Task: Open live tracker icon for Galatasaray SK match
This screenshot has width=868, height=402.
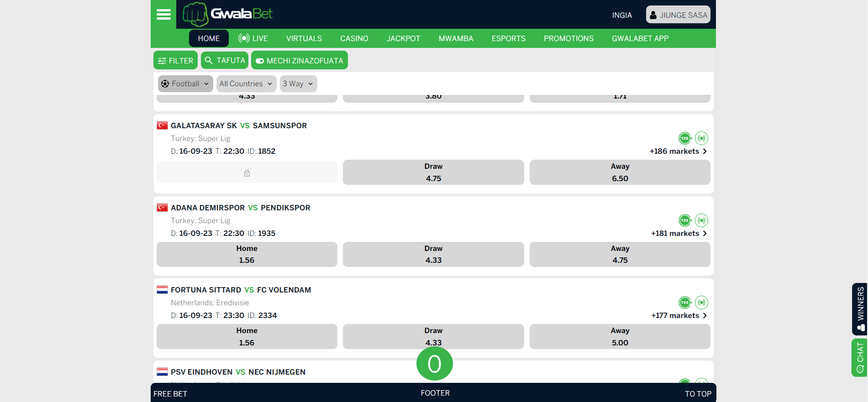Action: click(x=702, y=138)
